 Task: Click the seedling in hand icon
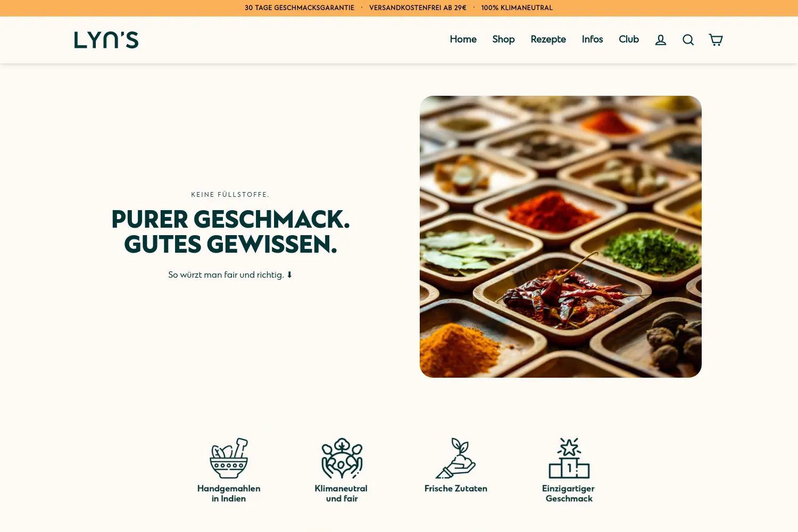coord(456,458)
